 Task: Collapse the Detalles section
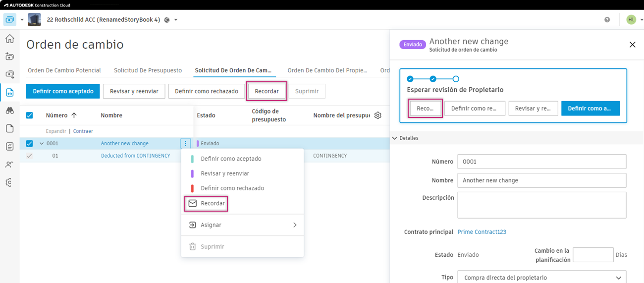pyautogui.click(x=395, y=138)
